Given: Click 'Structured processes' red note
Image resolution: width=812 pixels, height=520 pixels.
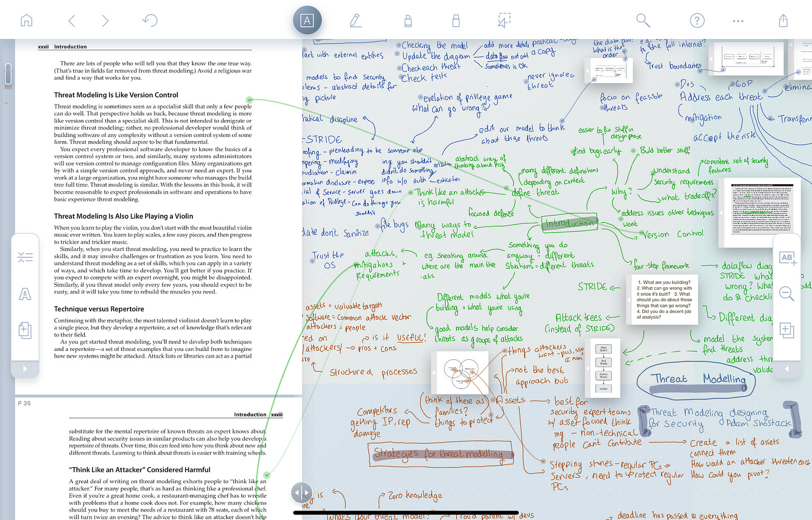Looking at the screenshot, I should pos(373,372).
